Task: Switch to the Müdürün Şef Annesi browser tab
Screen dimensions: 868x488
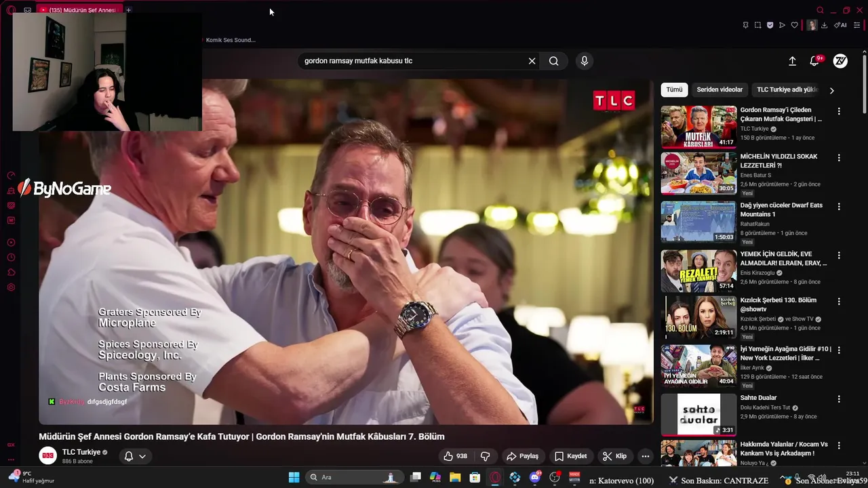Action: pos(80,10)
